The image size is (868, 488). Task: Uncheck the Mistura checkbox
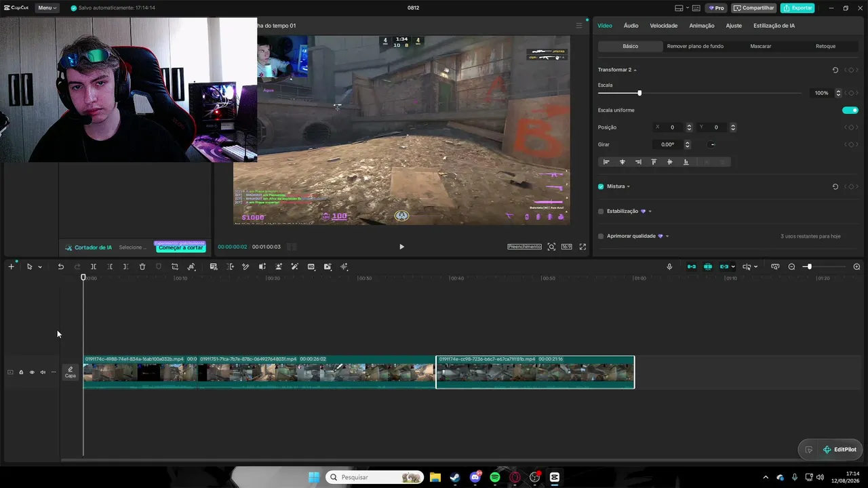(x=601, y=186)
